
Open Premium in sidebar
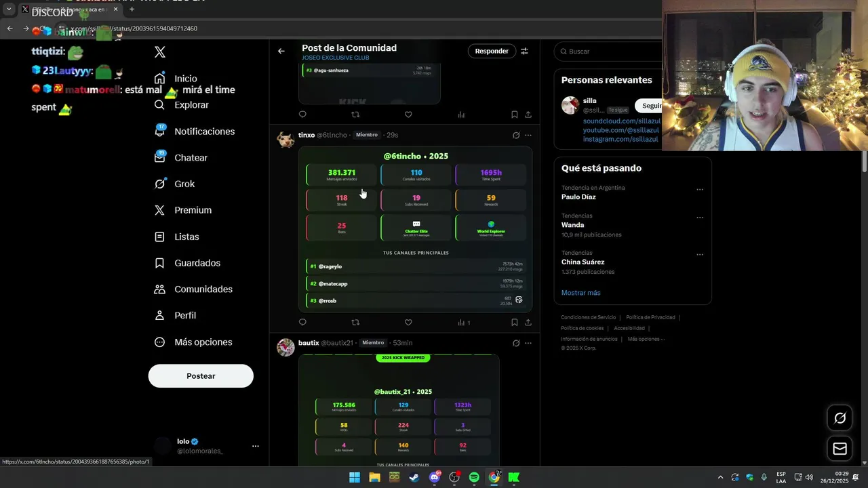(183, 210)
